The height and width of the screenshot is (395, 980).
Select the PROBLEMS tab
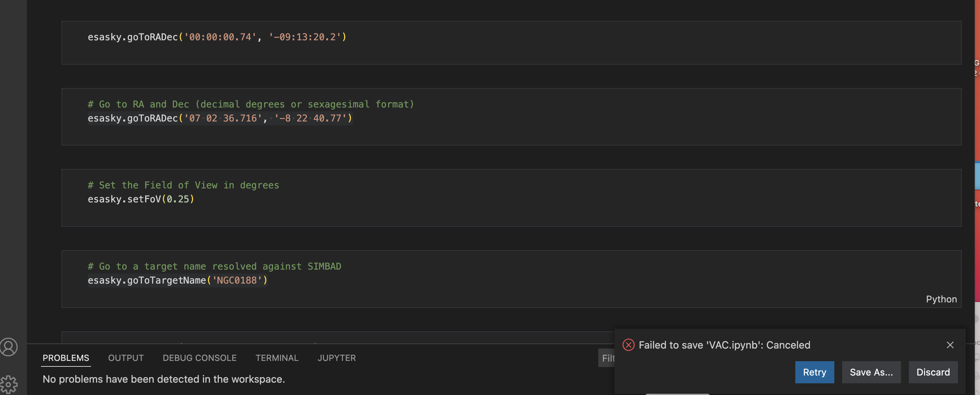[65, 358]
